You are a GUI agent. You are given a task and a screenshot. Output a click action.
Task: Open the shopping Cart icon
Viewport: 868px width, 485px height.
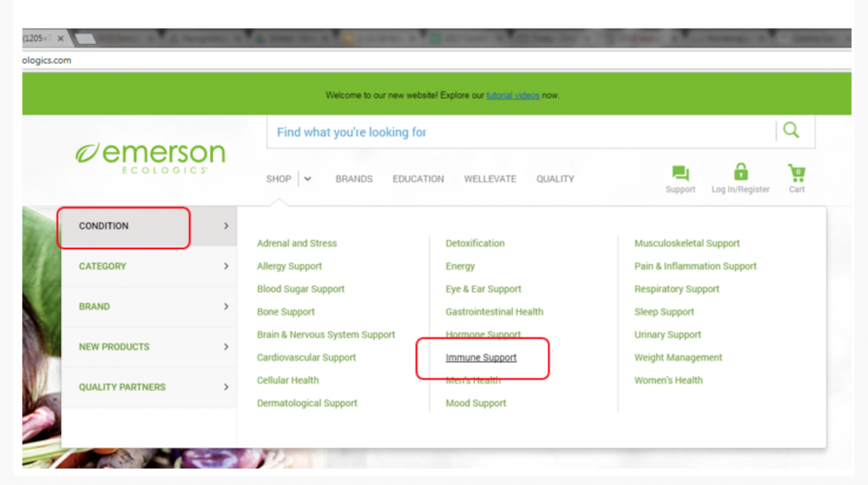tap(797, 173)
